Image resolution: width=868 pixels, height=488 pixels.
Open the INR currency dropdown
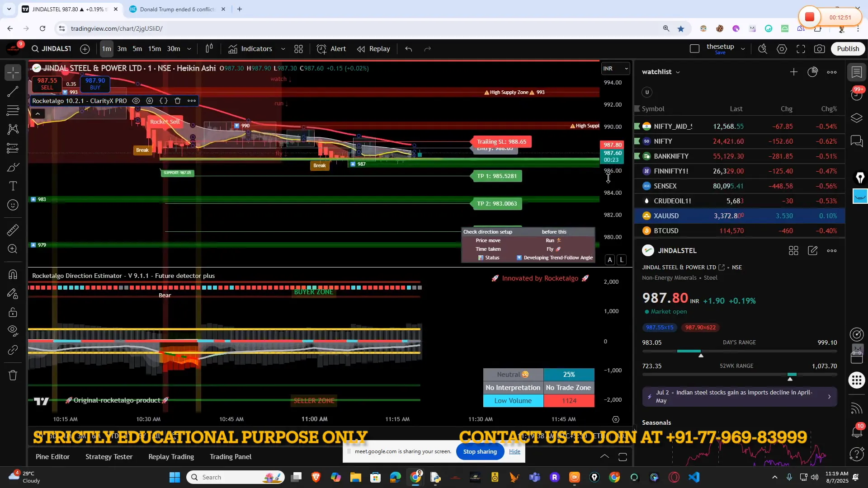tap(615, 69)
